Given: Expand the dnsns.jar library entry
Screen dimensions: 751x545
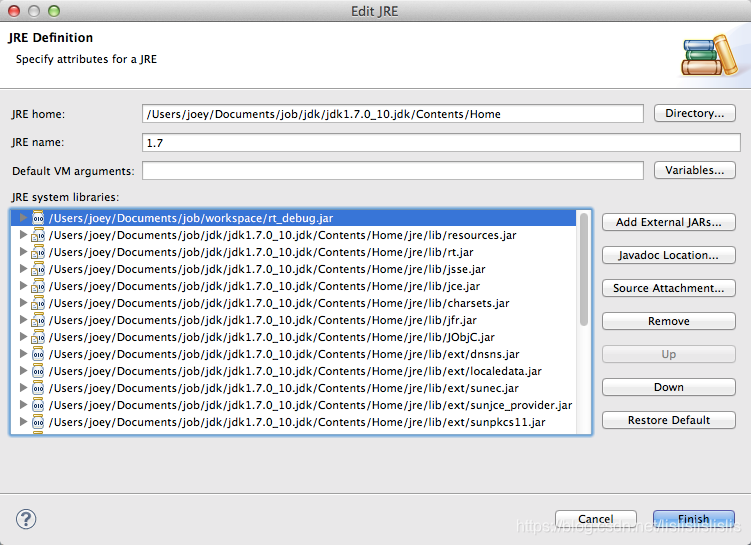Looking at the screenshot, I should (23, 354).
